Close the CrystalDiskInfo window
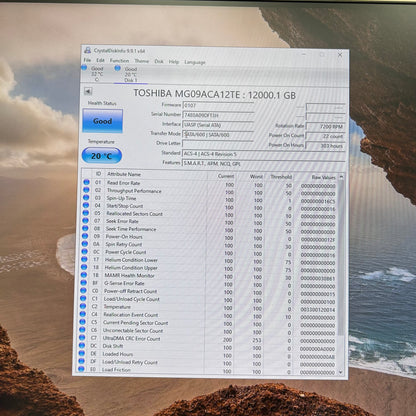The height and width of the screenshot is (416, 416). tap(340, 55)
